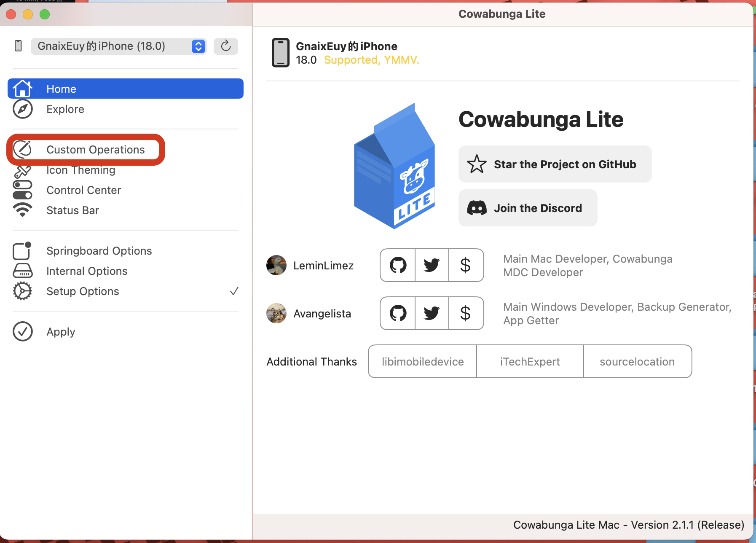Switch to the Home section
This screenshot has height=543, width=756.
61,89
